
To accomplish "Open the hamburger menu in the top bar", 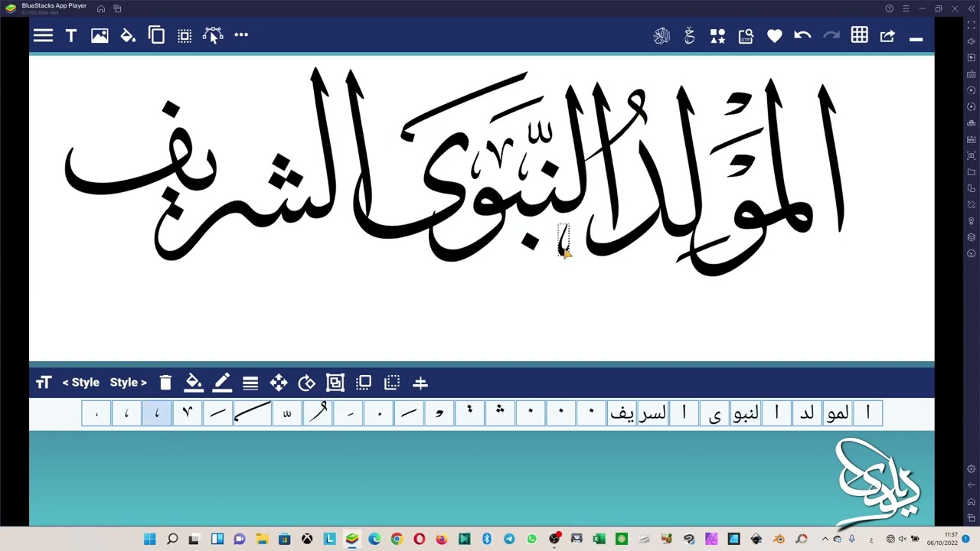I will coord(43,35).
